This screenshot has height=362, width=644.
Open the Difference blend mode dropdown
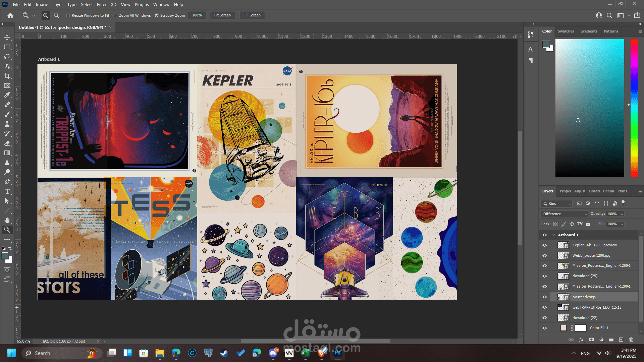(x=565, y=214)
